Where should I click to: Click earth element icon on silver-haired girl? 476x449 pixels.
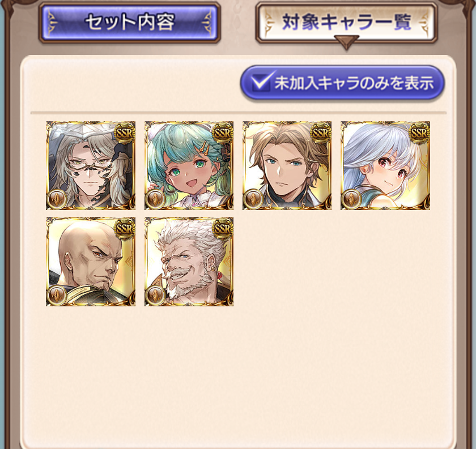tap(351, 199)
